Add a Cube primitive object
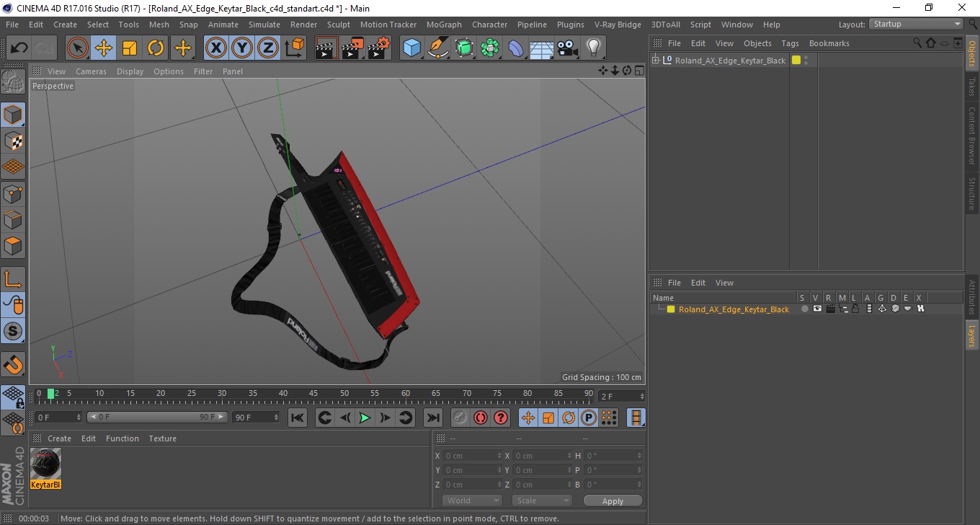 tap(412, 48)
